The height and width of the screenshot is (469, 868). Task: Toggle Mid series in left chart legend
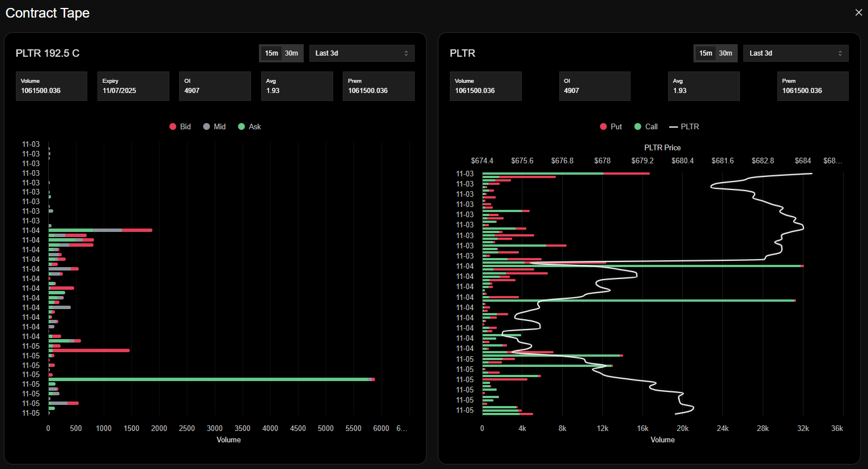[214, 126]
